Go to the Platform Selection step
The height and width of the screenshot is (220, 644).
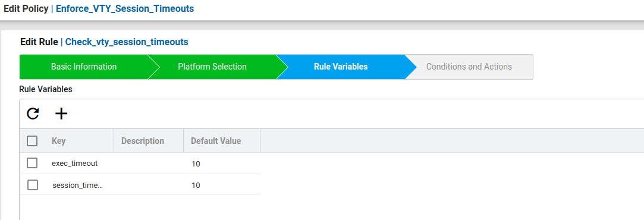click(x=212, y=67)
